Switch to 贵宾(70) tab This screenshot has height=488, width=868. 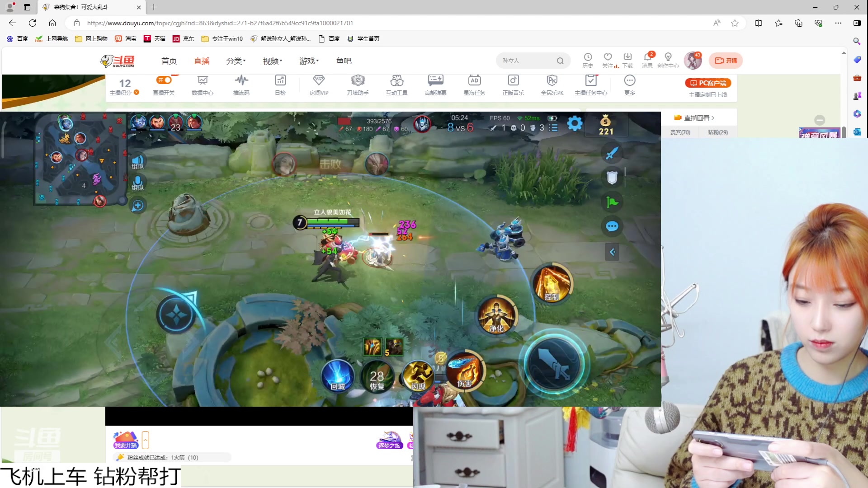[680, 132]
